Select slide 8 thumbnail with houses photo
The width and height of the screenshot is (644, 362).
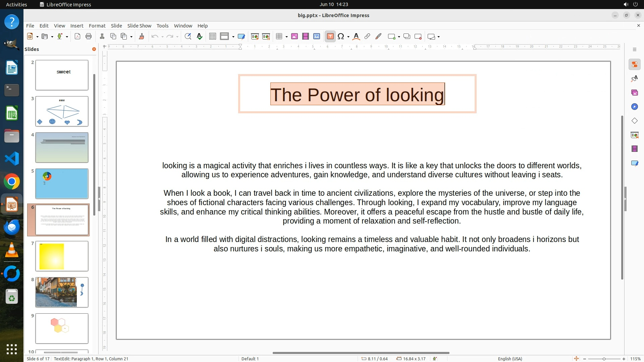click(62, 292)
